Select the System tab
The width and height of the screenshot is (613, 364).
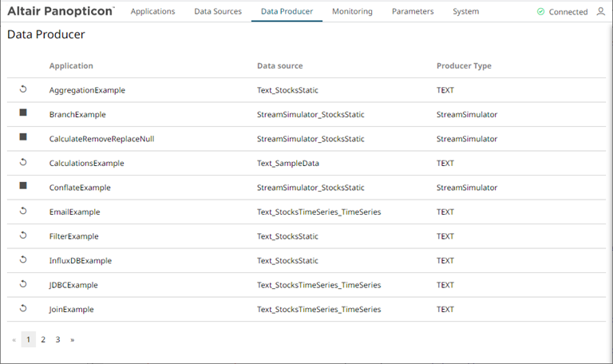pos(465,12)
